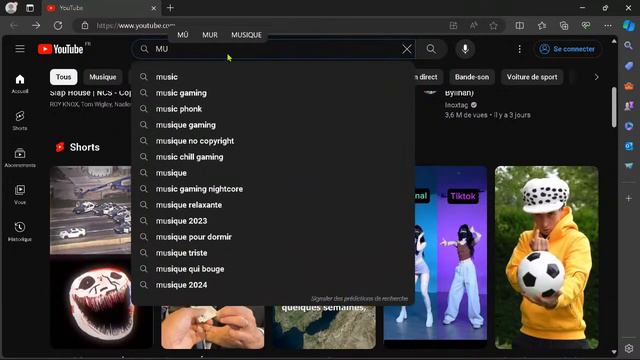The width and height of the screenshot is (640, 360).
Task: Open Outlook in Edge sidebar
Action: [x=629, y=146]
